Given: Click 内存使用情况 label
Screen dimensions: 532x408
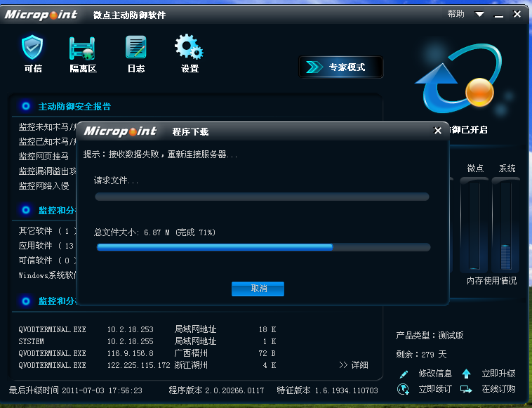Looking at the screenshot, I should (491, 281).
